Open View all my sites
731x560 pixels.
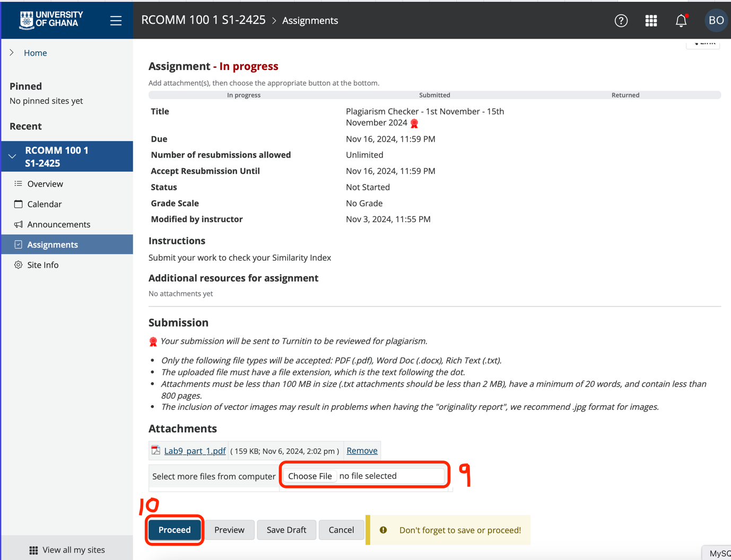point(66,549)
